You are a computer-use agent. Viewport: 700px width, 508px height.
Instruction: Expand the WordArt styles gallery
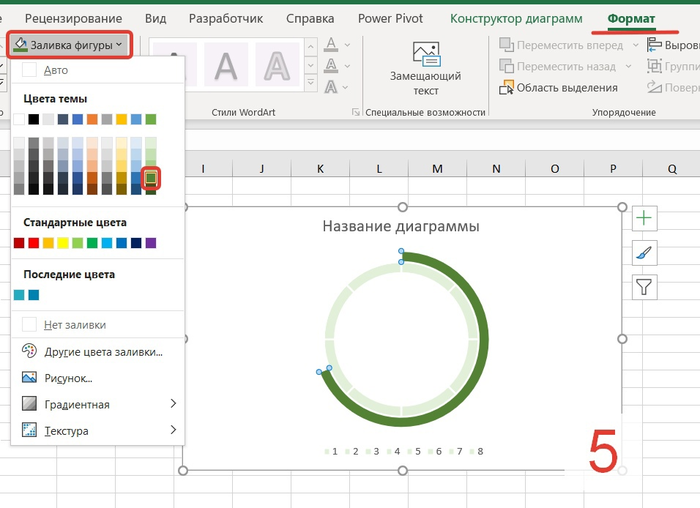[311, 83]
